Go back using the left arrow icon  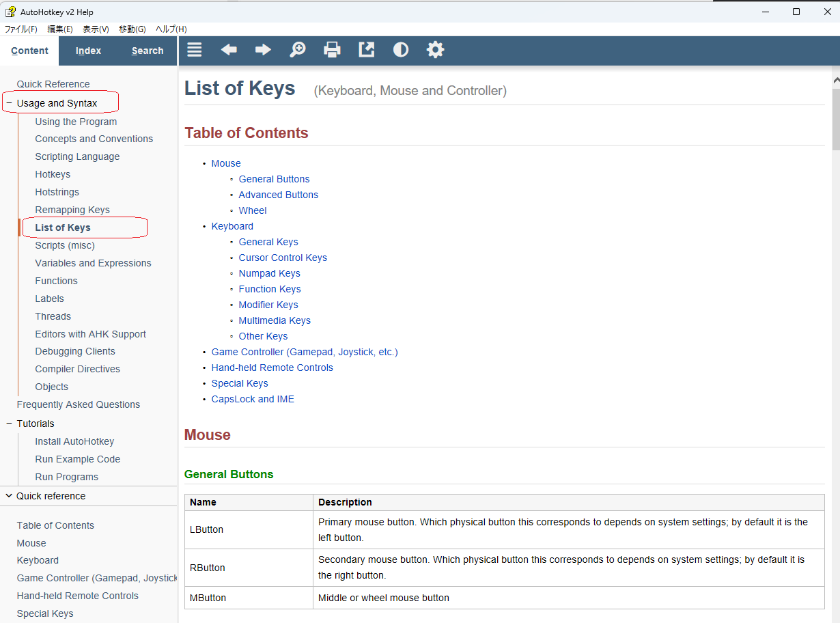pyautogui.click(x=229, y=50)
